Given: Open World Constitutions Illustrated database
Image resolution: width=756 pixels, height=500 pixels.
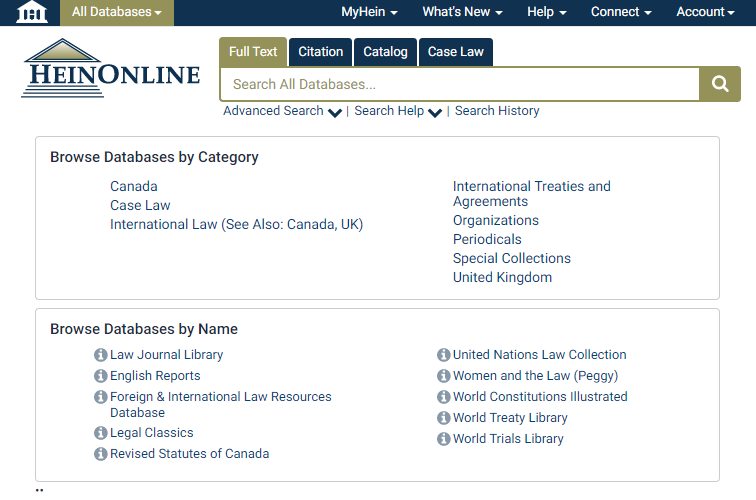Looking at the screenshot, I should tap(540, 397).
